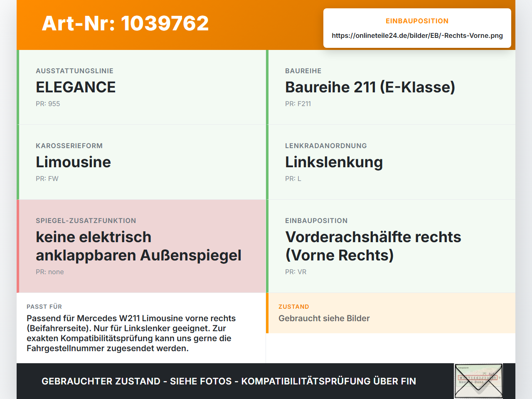Click the Passend für Mercedes W211 description paragraph
Viewport: 532px width, 399px height.
131,333
